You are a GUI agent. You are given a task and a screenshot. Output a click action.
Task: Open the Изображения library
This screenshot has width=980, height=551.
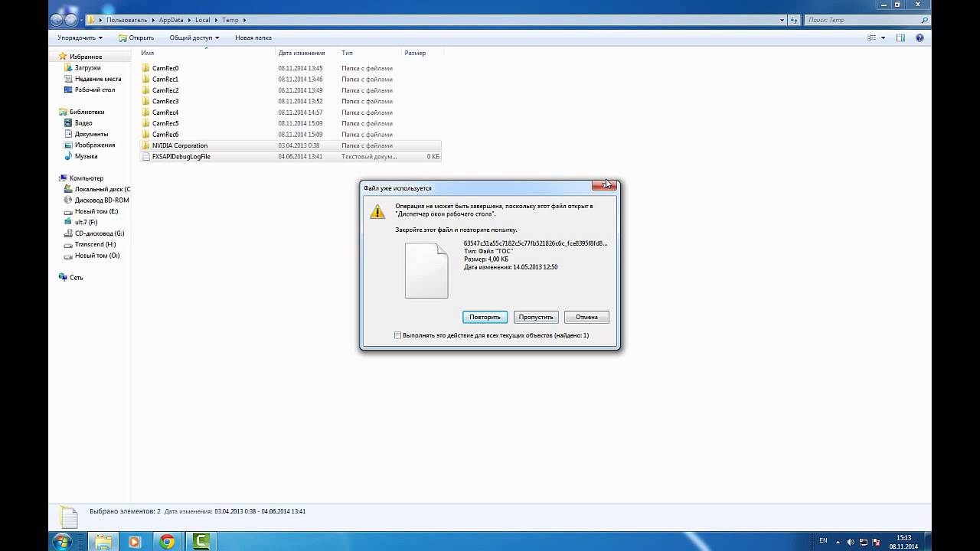coord(95,145)
